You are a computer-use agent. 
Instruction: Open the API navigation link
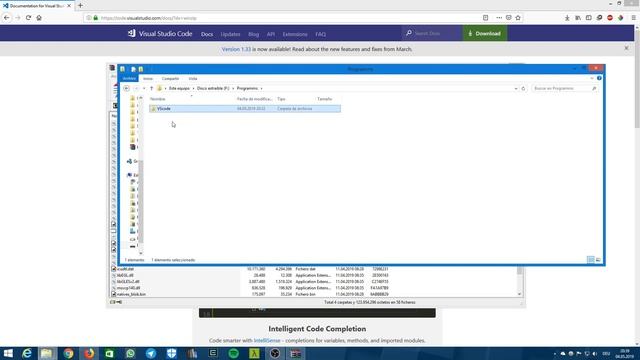(x=271, y=34)
